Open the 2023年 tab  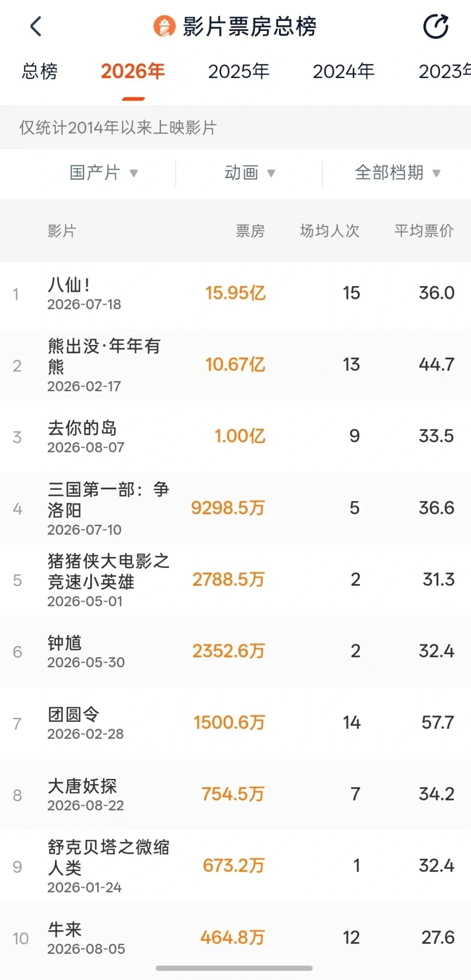click(445, 72)
